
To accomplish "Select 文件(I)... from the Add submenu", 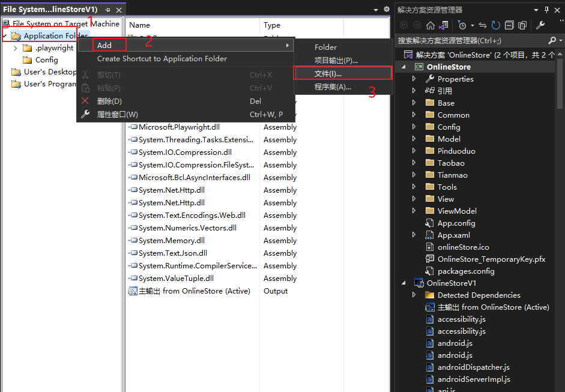I will pos(328,73).
